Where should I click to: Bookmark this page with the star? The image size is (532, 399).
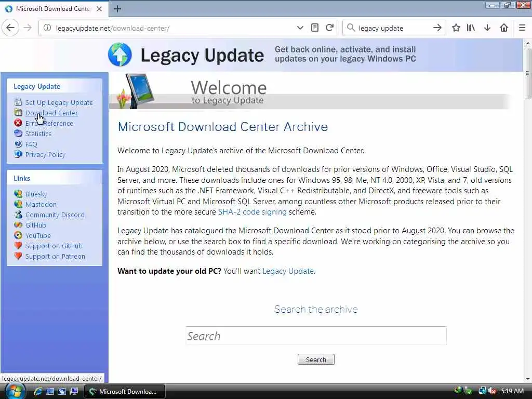(456, 28)
